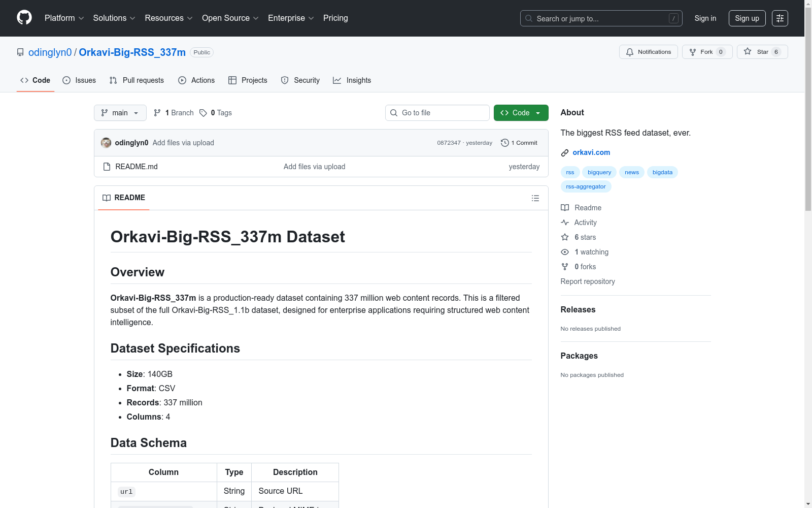
Task: Open the commit 0872347 hash link
Action: [x=449, y=143]
